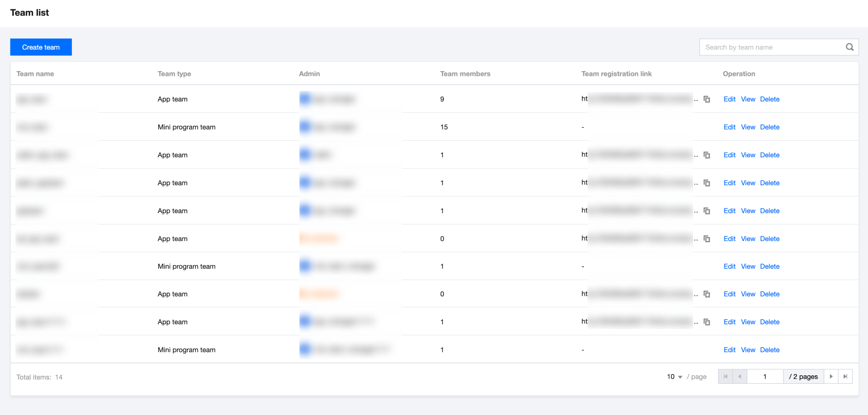The image size is (868, 415).
Task: Open the 10 per page dropdown
Action: pyautogui.click(x=674, y=377)
